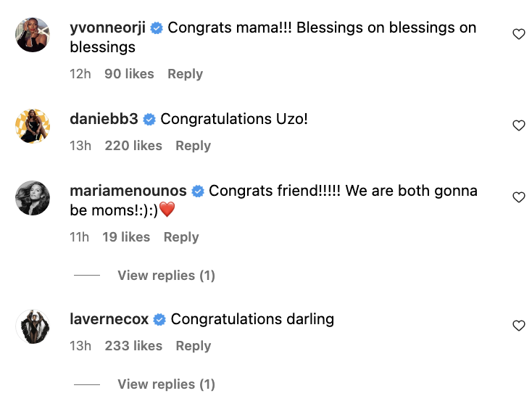Like yvonneorji's comment with the heart
Viewport: 532px width, 396px height.
[x=518, y=34]
